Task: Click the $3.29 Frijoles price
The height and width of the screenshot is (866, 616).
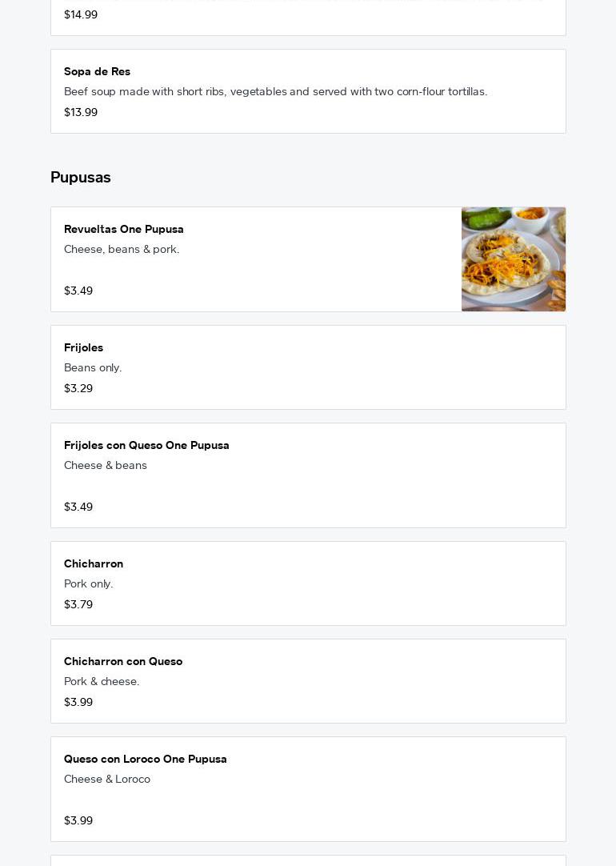Action: tap(78, 389)
